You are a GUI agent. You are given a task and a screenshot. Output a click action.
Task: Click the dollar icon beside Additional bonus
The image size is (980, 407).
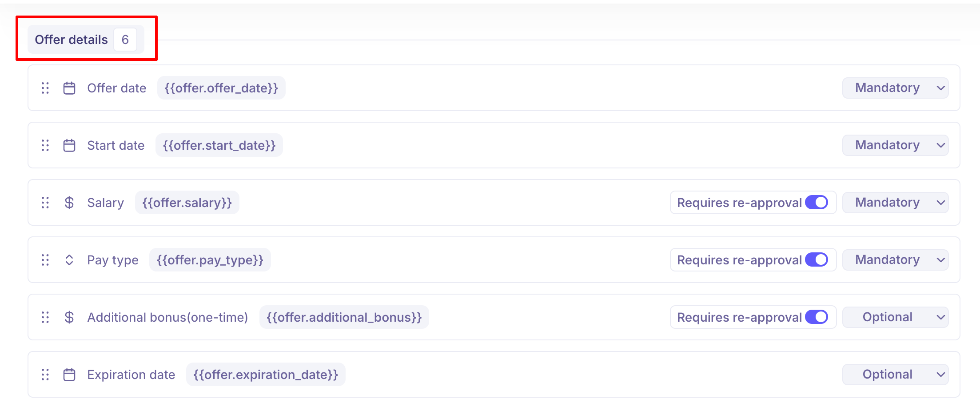click(x=69, y=317)
